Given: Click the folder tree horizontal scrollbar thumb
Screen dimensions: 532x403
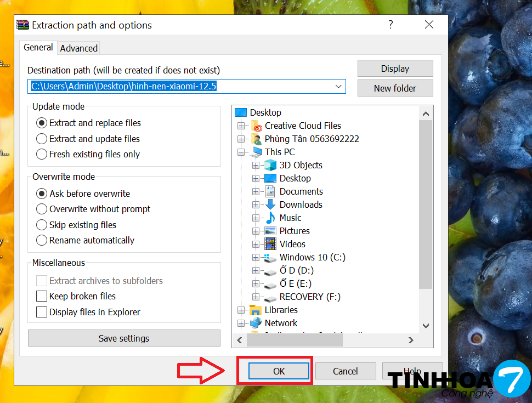Looking at the screenshot, I should 295,340.
